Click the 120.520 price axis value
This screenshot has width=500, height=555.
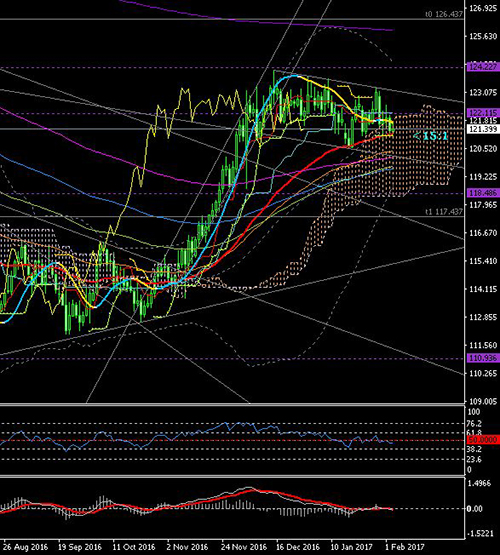tap(483, 149)
